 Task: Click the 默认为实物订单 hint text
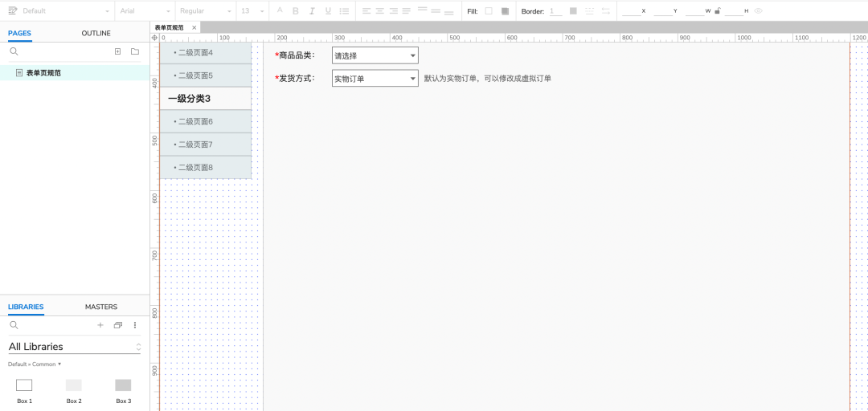click(x=488, y=79)
